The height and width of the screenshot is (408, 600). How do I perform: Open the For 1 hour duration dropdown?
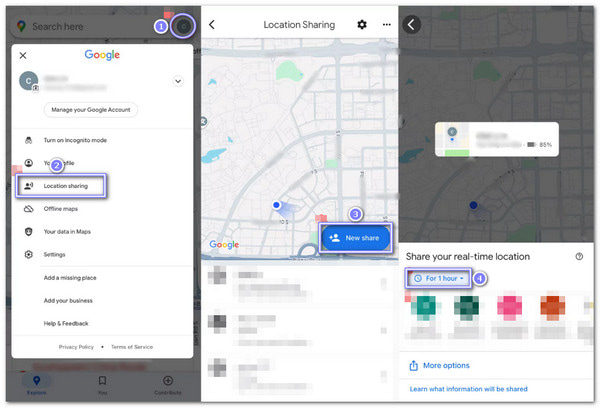click(x=439, y=278)
